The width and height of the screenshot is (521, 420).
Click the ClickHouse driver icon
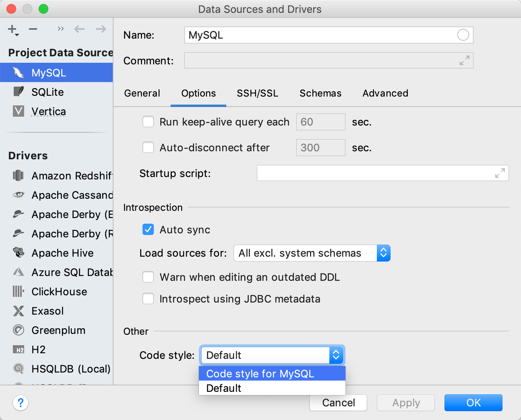click(x=18, y=291)
